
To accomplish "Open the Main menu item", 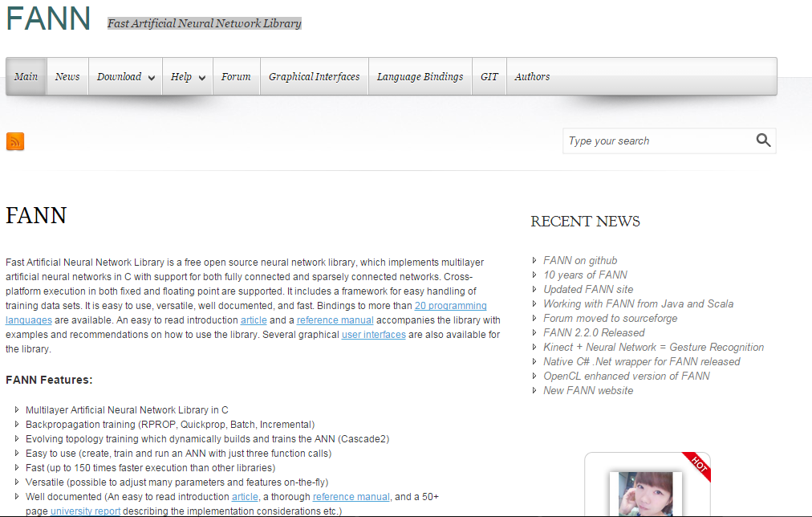I will [x=26, y=77].
